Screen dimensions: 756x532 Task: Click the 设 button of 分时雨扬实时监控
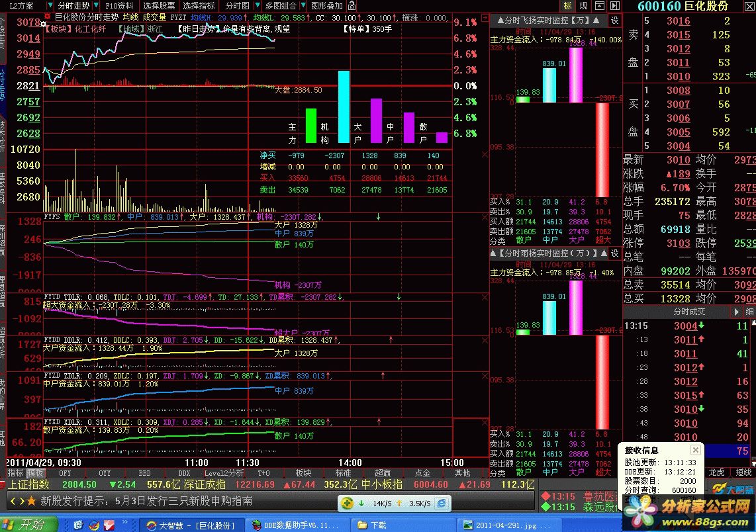click(615, 253)
